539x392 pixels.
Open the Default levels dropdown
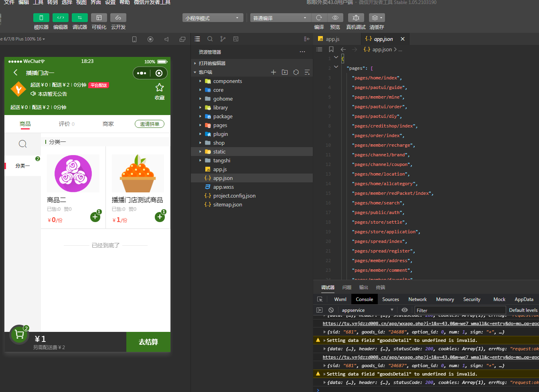(x=523, y=310)
